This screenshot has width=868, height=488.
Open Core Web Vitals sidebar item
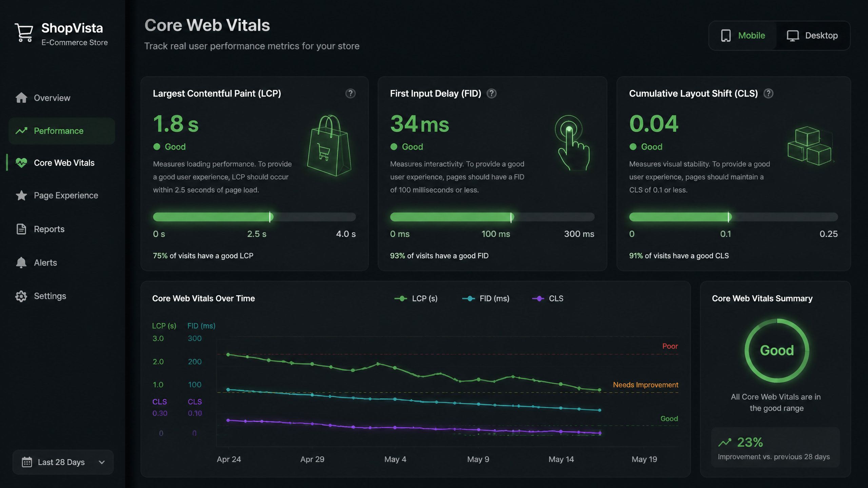tap(62, 163)
